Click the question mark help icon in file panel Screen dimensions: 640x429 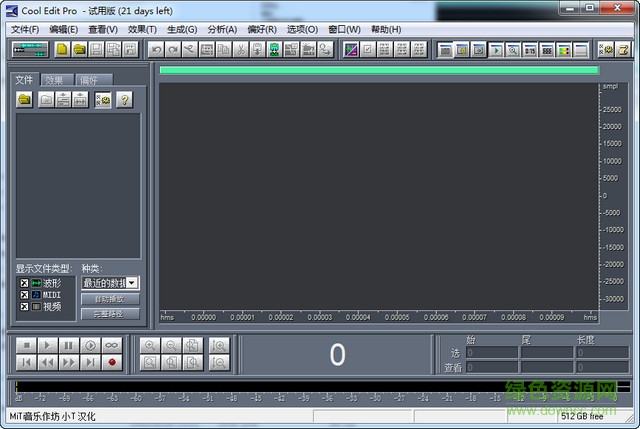pyautogui.click(x=124, y=100)
